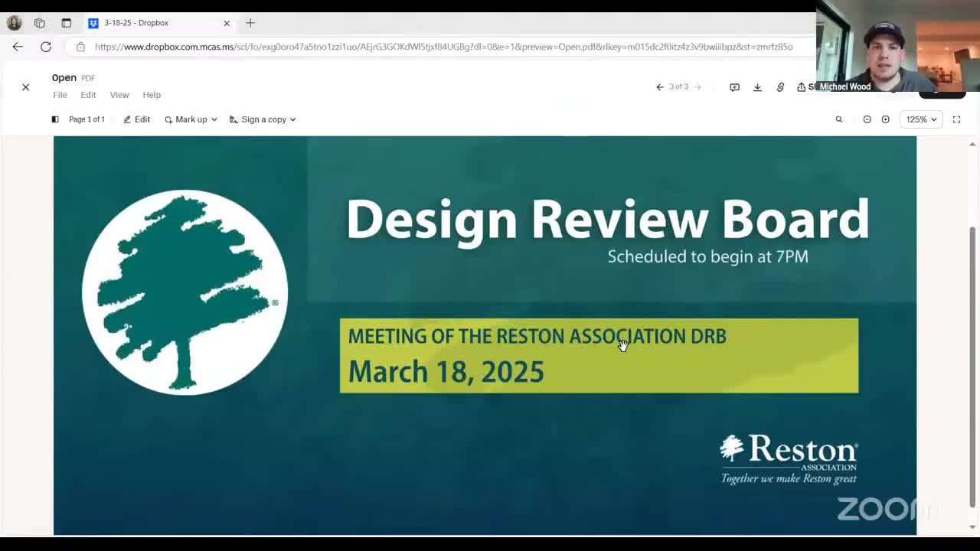
Task: Click the browser address bar URL
Action: point(443,47)
